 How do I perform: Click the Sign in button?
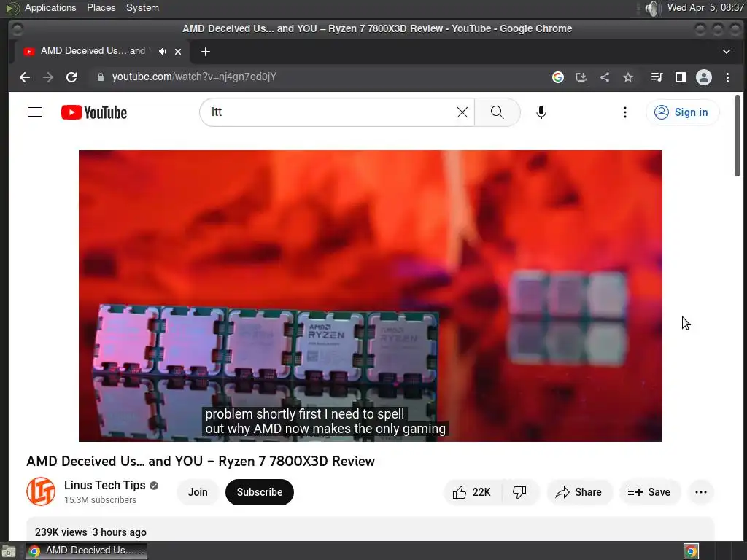pyautogui.click(x=682, y=112)
